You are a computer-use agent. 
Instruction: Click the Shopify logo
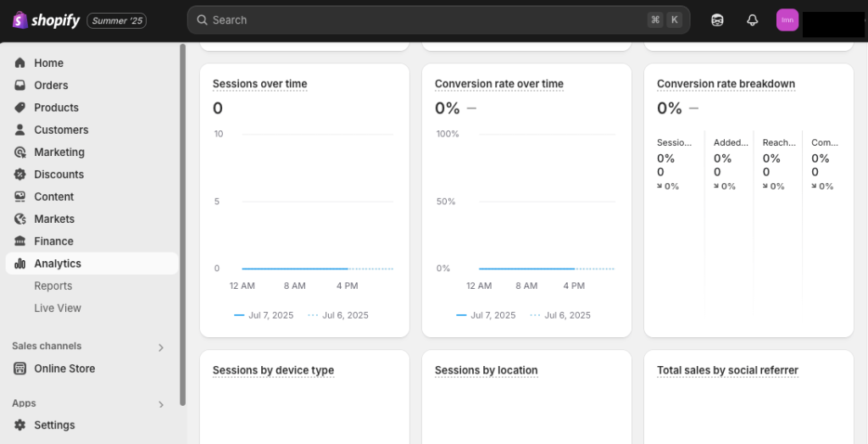point(47,20)
